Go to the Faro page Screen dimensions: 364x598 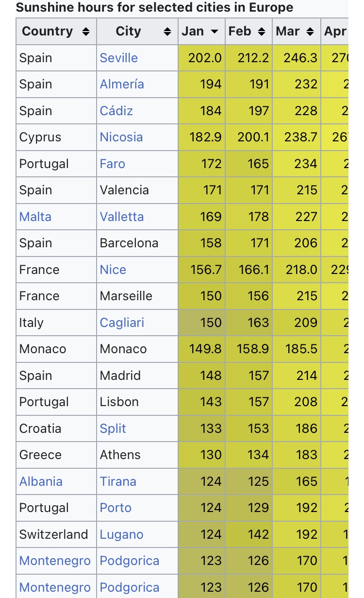112,164
